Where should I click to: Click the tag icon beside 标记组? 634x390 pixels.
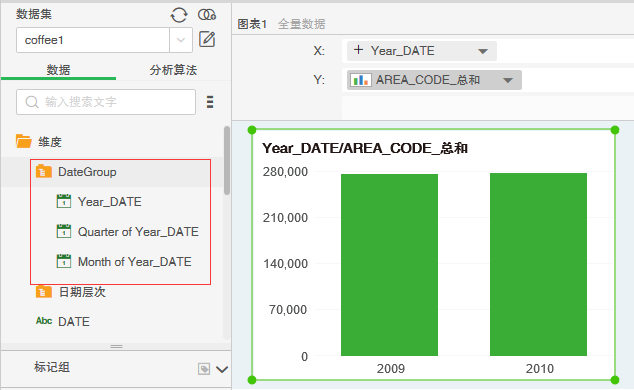point(204,369)
